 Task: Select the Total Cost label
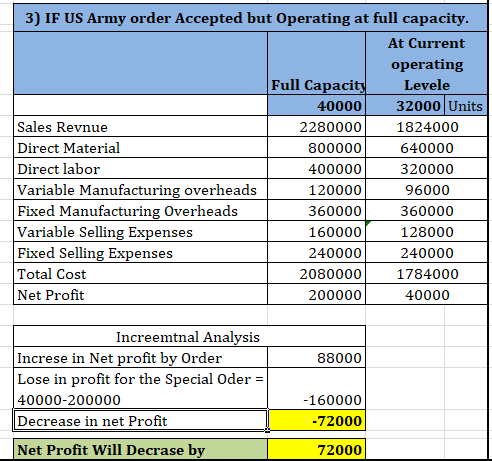(x=140, y=274)
